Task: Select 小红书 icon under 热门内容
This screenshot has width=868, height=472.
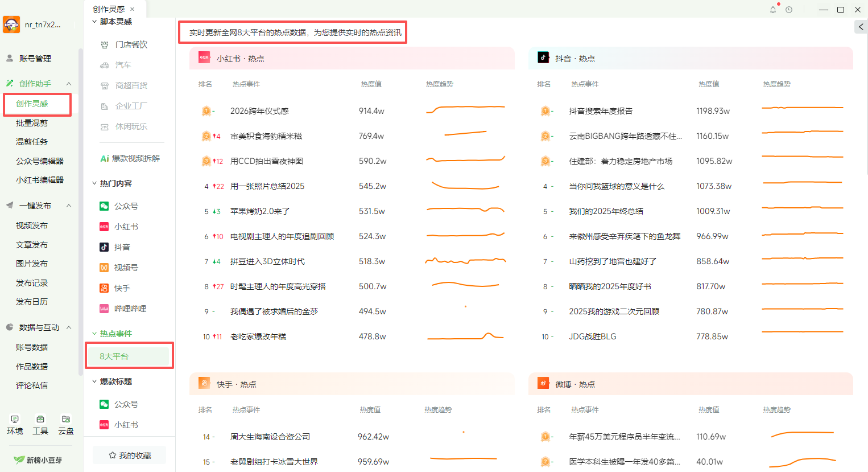Action: 104,227
